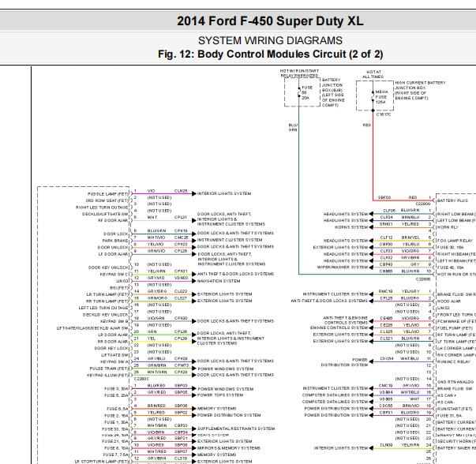Click the 'HORN RLY' pin label
The height and width of the screenshot is (464, 476).
pos(448,227)
